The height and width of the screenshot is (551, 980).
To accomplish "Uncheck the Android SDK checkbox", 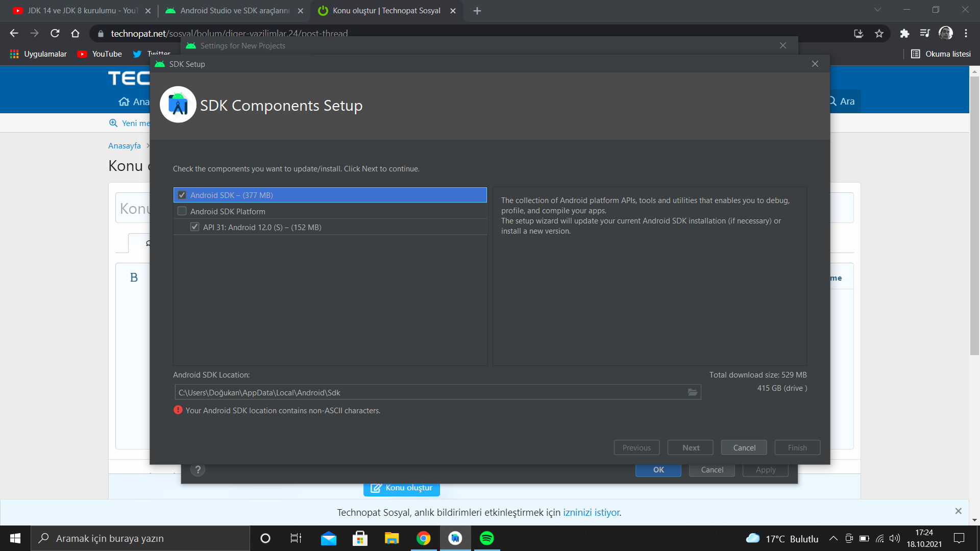I will pyautogui.click(x=182, y=195).
